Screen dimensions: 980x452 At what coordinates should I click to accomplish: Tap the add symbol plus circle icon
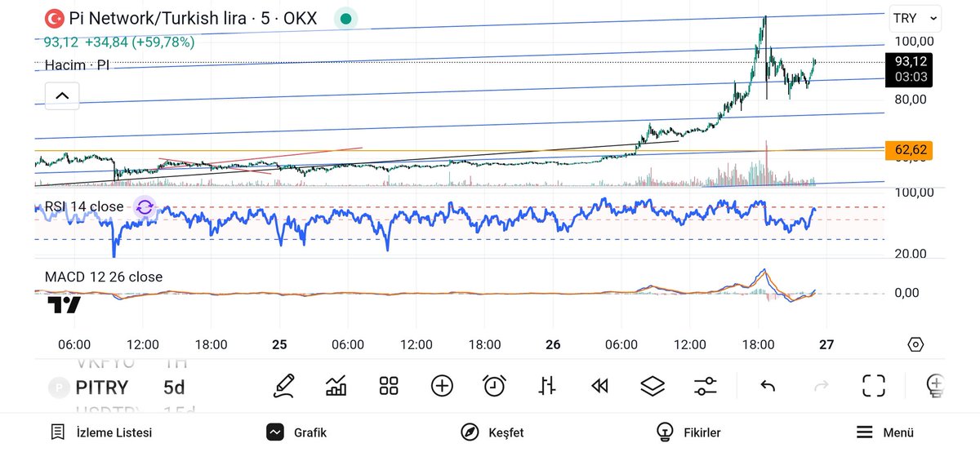[442, 385]
